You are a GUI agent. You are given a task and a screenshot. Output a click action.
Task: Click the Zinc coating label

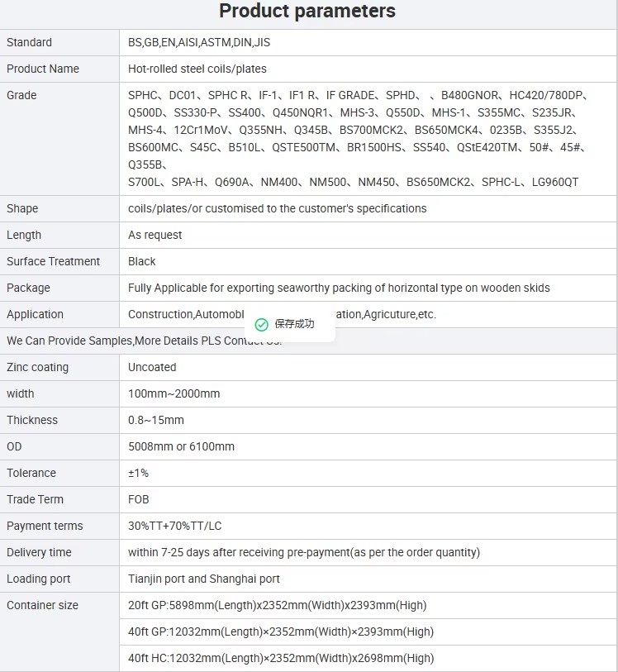(38, 367)
